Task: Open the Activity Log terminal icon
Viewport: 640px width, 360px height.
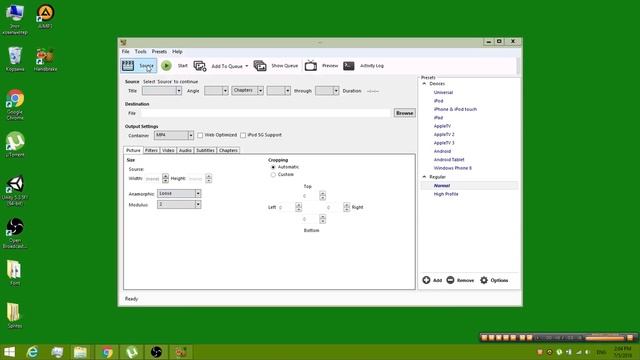Action: pos(349,65)
